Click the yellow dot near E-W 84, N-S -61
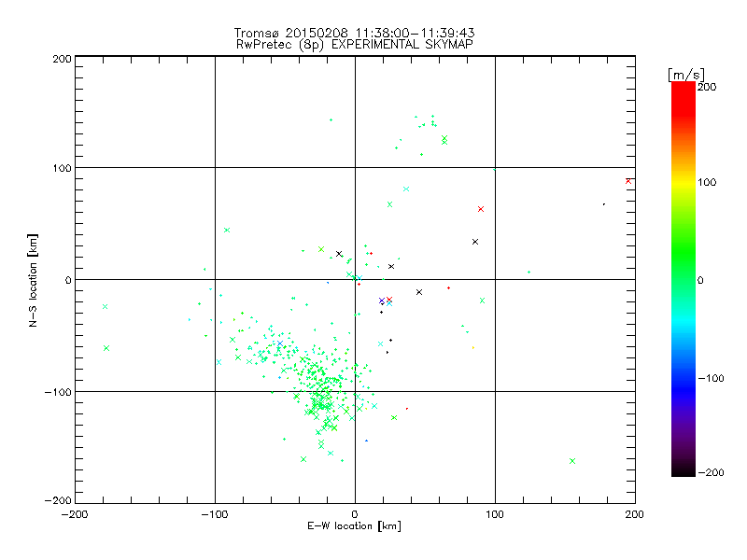This screenshot has width=747, height=560. (x=473, y=347)
